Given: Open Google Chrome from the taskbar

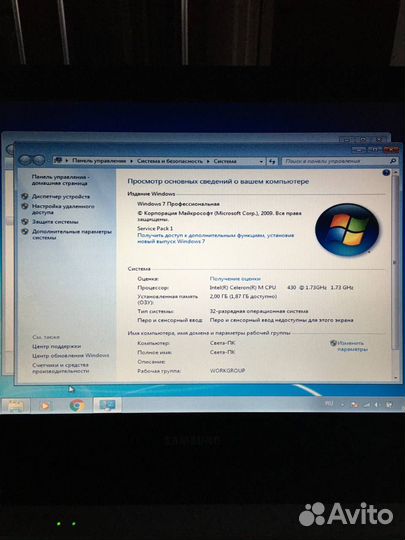Looking at the screenshot, I should (77, 405).
